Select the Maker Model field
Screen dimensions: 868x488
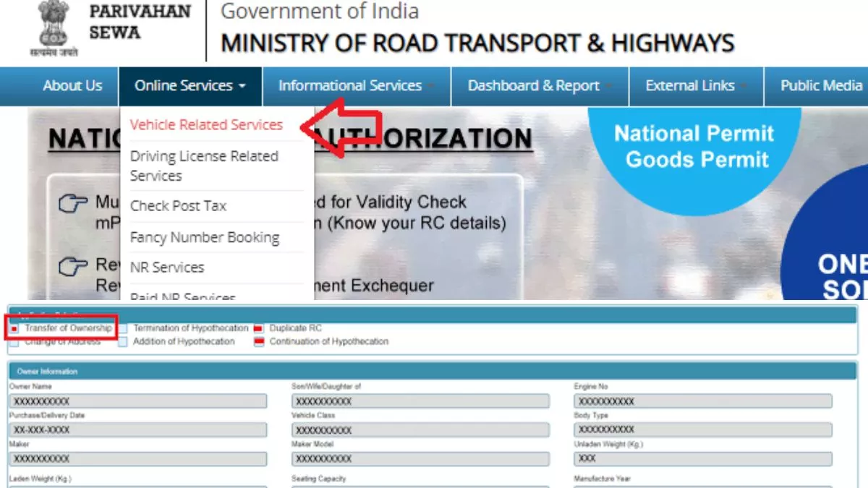(x=420, y=459)
